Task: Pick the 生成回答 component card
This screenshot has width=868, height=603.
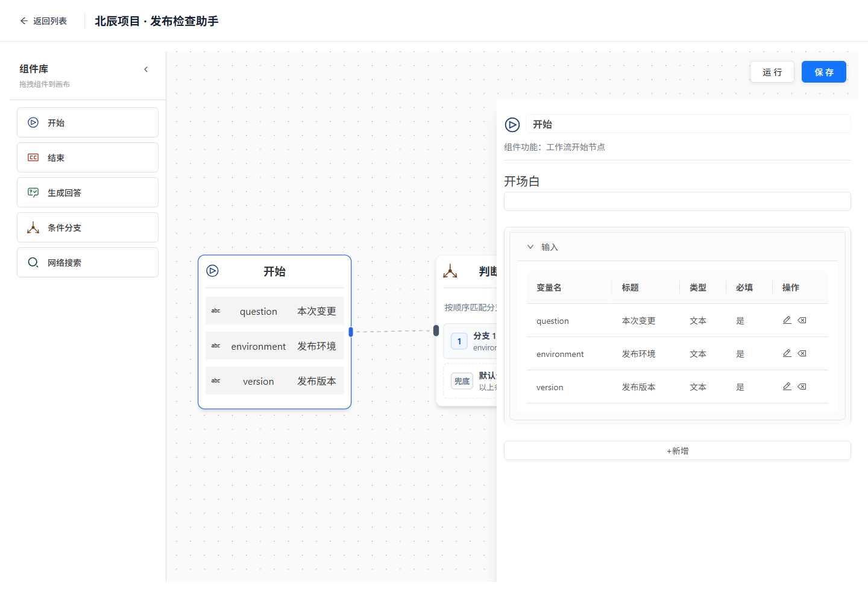Action: (x=87, y=192)
